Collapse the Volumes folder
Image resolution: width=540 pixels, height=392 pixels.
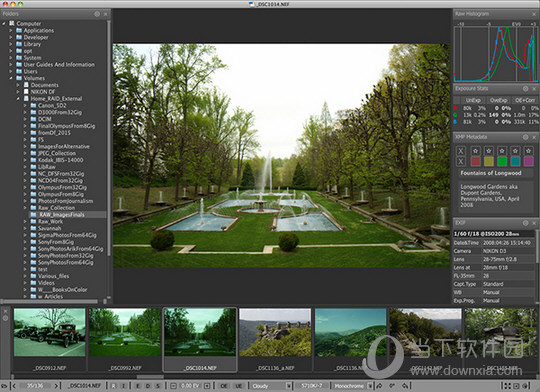[x=11, y=78]
